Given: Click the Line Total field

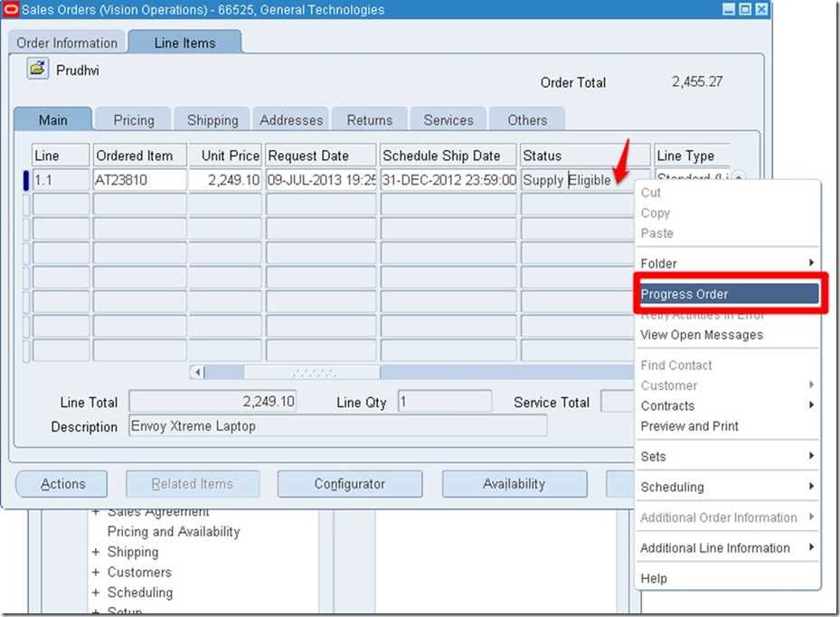Looking at the screenshot, I should point(212,402).
